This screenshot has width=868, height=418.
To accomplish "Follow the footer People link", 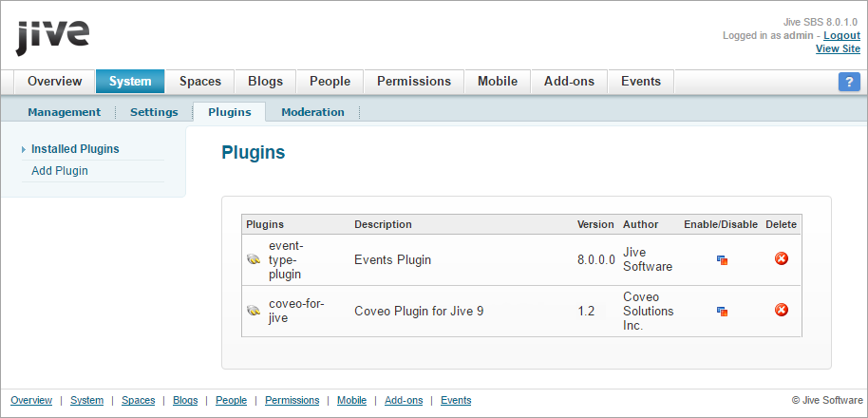I will 232,400.
